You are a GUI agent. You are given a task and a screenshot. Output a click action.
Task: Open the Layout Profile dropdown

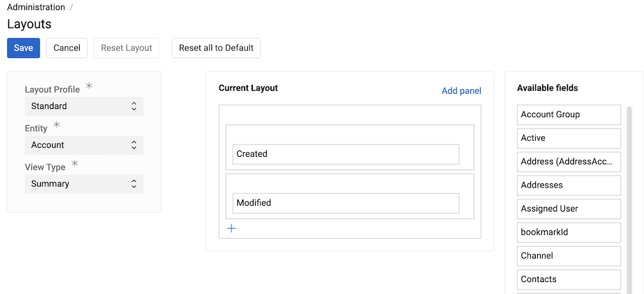pyautogui.click(x=84, y=106)
